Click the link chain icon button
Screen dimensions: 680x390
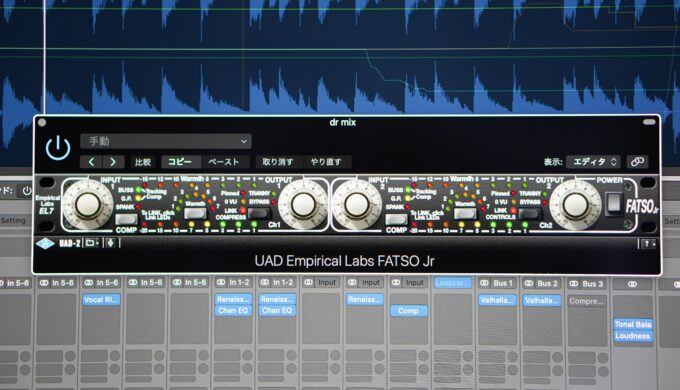point(637,162)
